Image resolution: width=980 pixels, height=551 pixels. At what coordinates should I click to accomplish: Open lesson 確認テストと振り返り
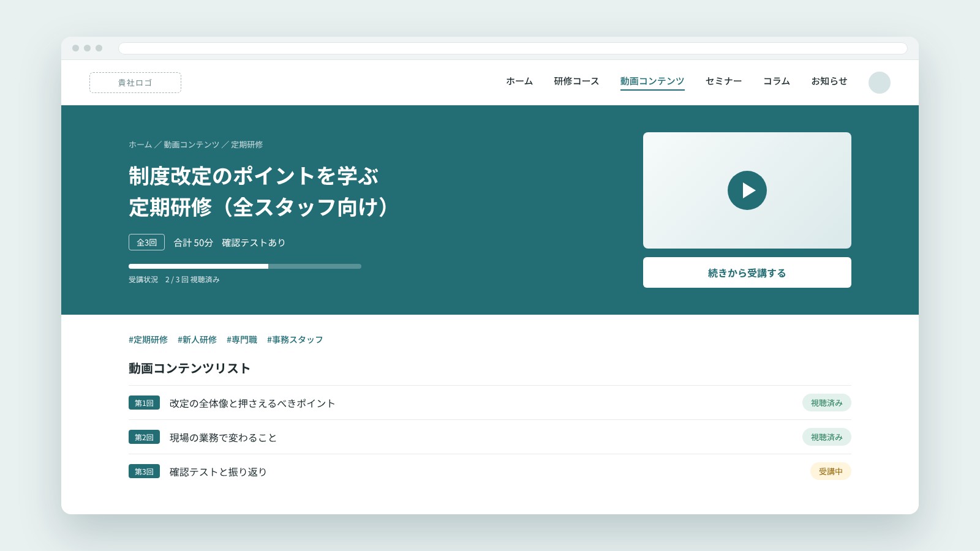click(218, 472)
